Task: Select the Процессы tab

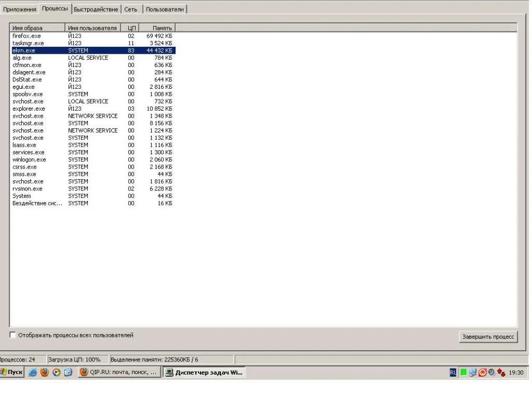Action: coord(55,9)
